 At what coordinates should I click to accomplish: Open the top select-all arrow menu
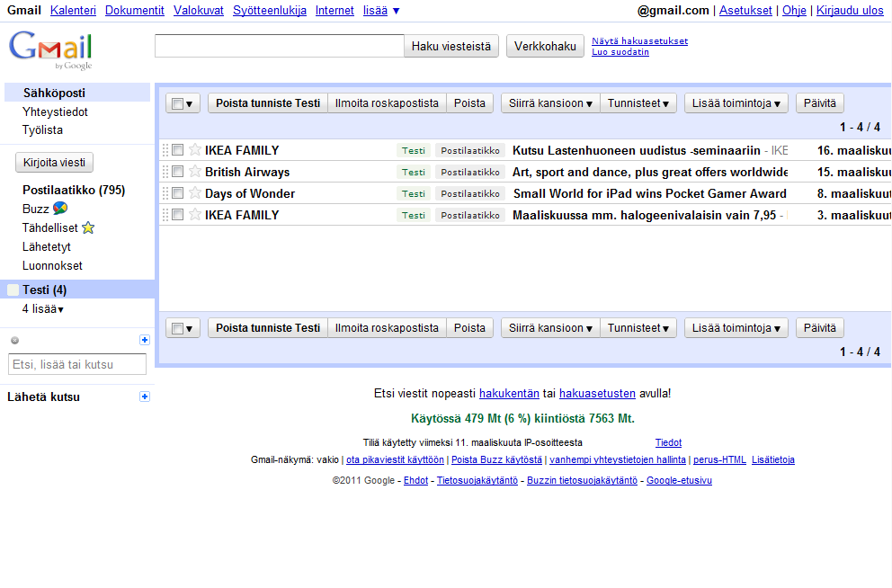(190, 104)
